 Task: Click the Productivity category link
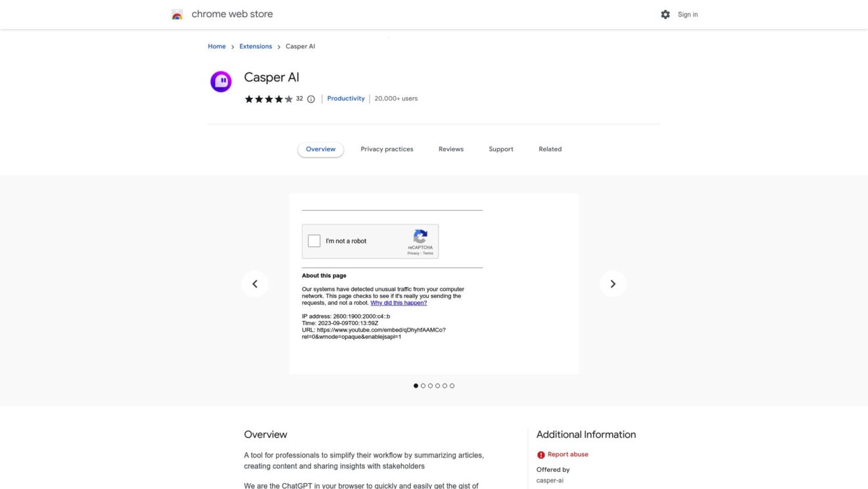pyautogui.click(x=346, y=98)
